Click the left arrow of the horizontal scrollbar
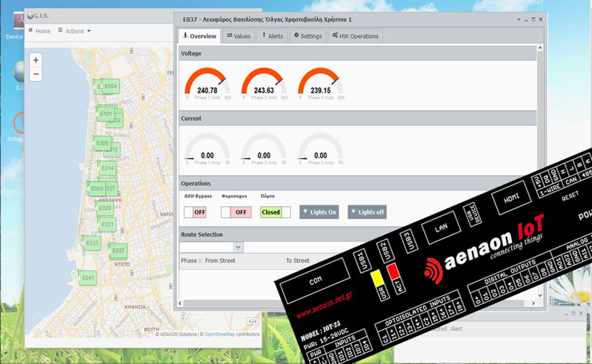The height and width of the screenshot is (364, 592). click(x=180, y=303)
